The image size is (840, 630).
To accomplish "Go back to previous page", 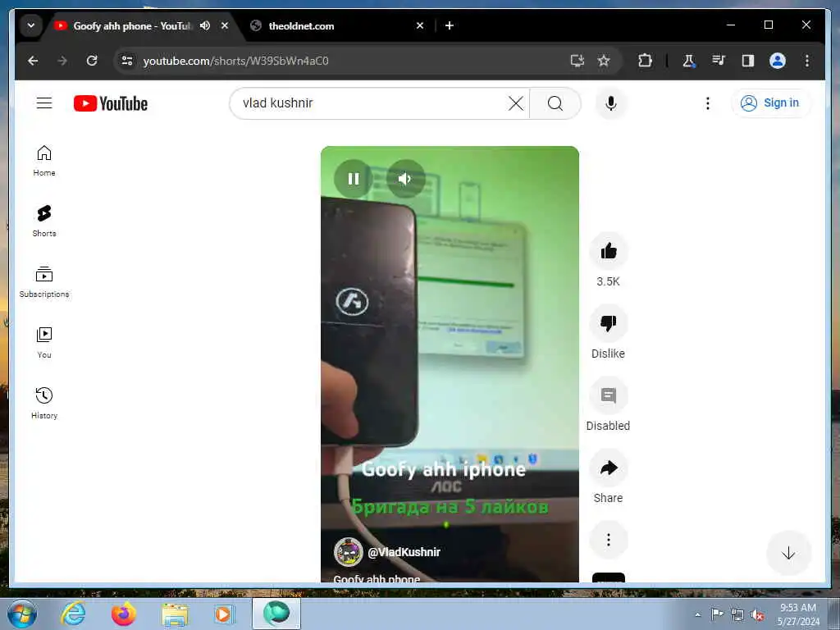I will [x=33, y=61].
